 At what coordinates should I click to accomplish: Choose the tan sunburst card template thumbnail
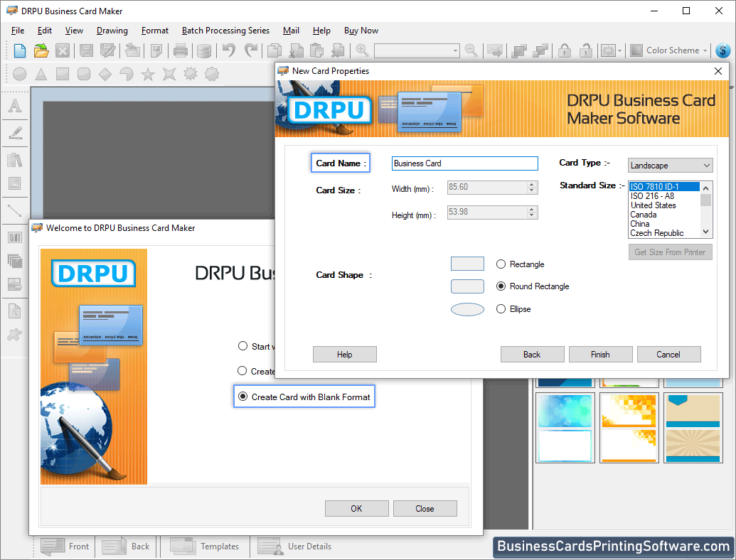tap(693, 427)
